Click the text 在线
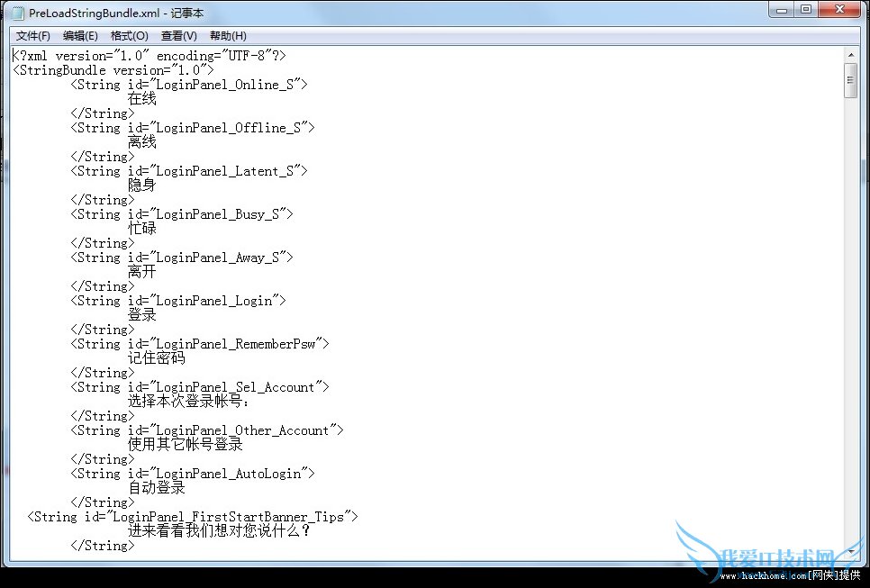This screenshot has height=588, width=870. [142, 99]
